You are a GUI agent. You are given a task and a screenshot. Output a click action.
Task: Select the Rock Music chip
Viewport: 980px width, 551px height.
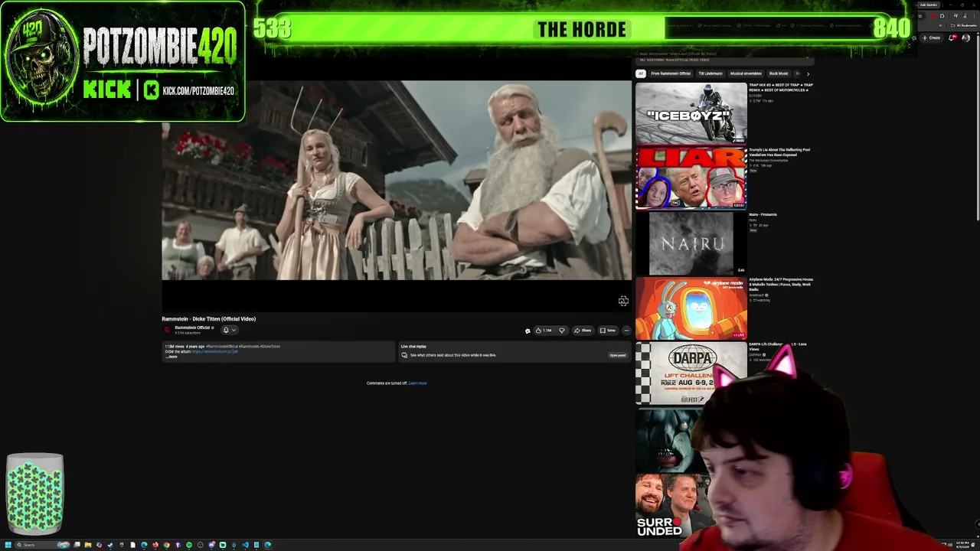pos(779,73)
